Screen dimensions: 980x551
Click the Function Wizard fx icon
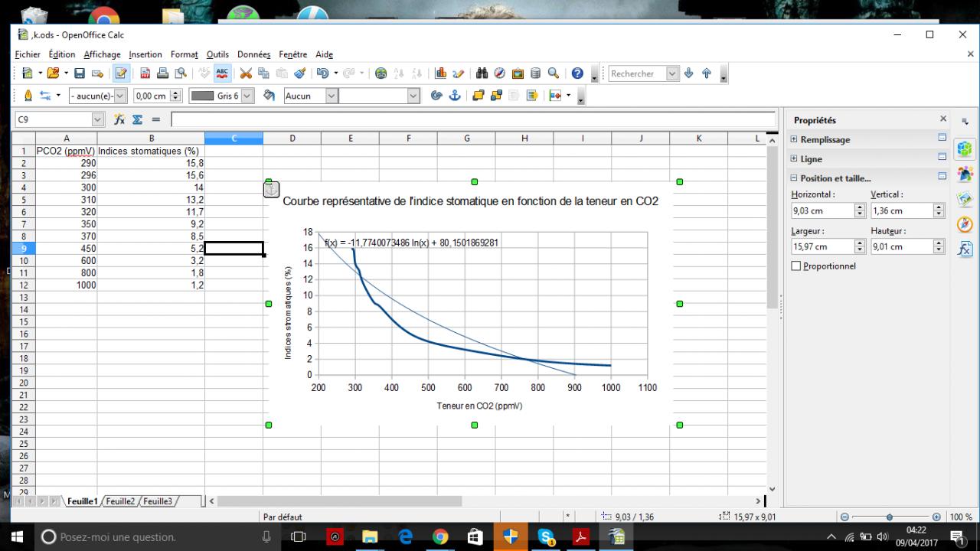click(x=119, y=119)
